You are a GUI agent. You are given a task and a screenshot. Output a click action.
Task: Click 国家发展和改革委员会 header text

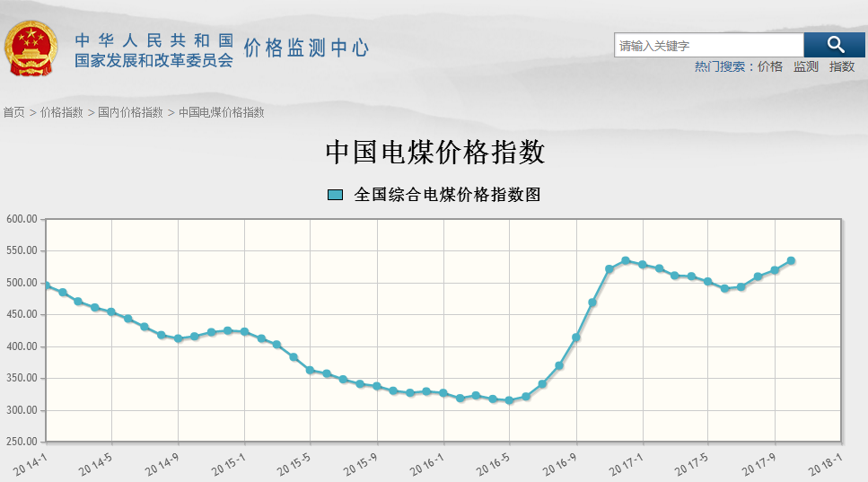[x=153, y=61]
